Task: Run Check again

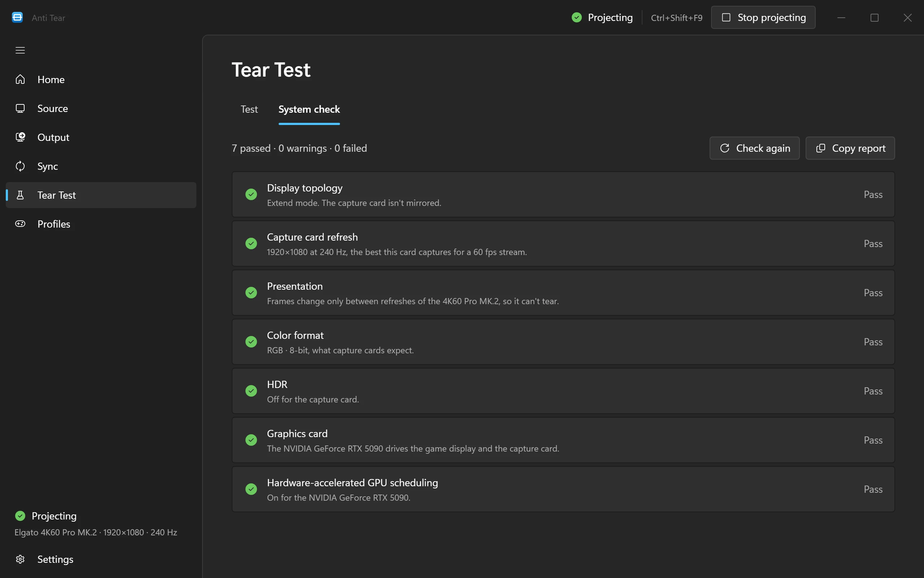Action: [x=754, y=148]
